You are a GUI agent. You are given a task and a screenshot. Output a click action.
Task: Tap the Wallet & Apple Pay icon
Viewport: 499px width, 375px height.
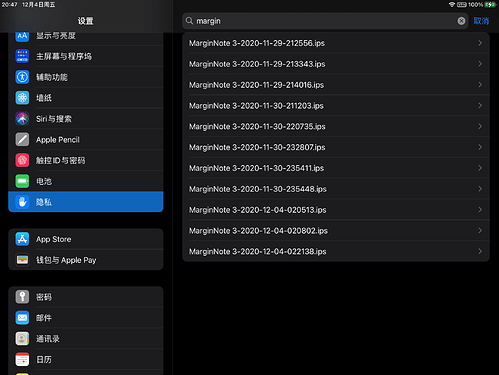point(22,260)
